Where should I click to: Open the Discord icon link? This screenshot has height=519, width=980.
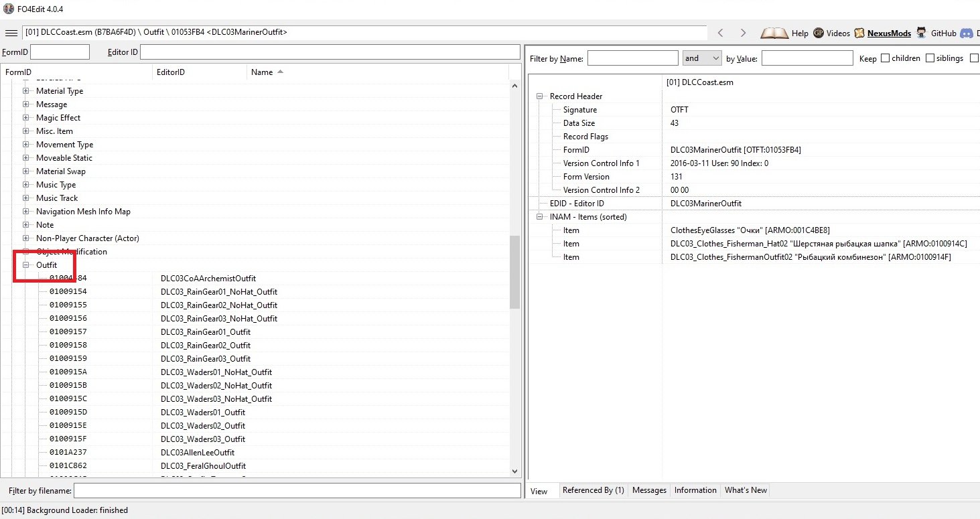point(966,33)
